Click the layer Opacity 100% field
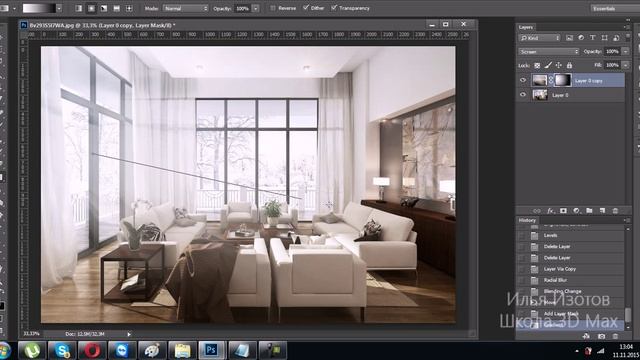The image size is (640, 360). [612, 51]
